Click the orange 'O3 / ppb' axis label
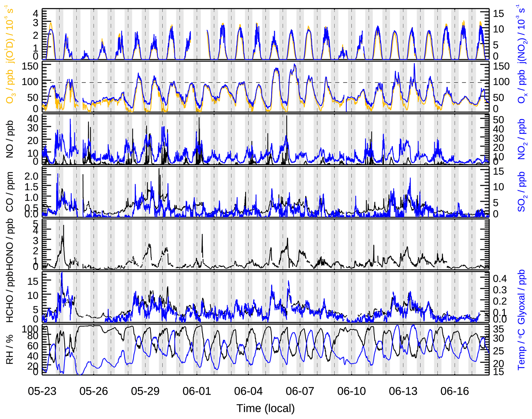 coord(10,87)
